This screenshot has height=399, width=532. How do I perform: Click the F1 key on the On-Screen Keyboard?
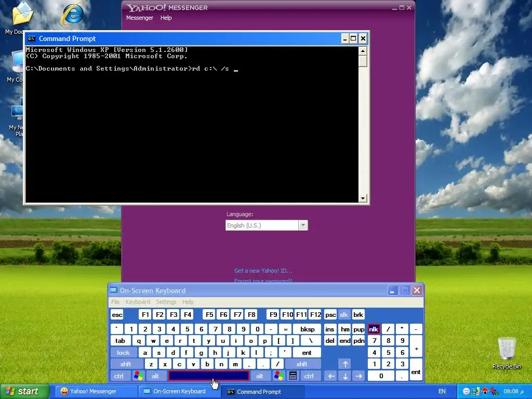click(145, 315)
